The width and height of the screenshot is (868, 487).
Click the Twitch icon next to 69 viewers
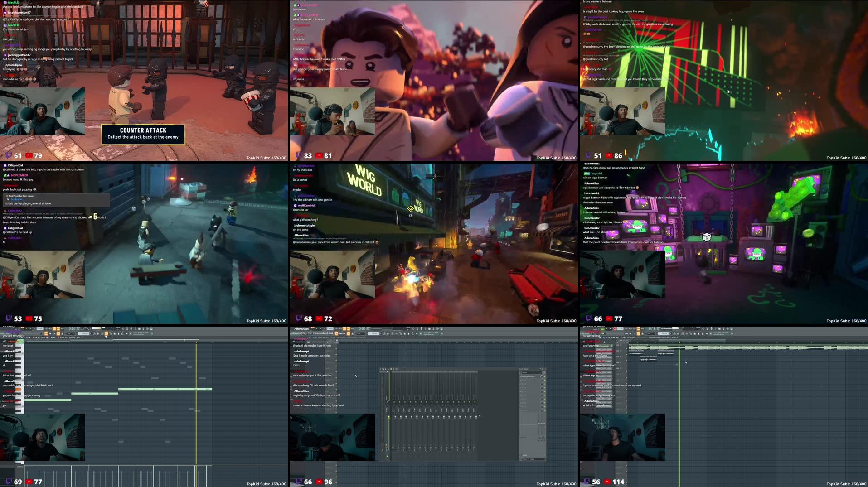click(9, 482)
